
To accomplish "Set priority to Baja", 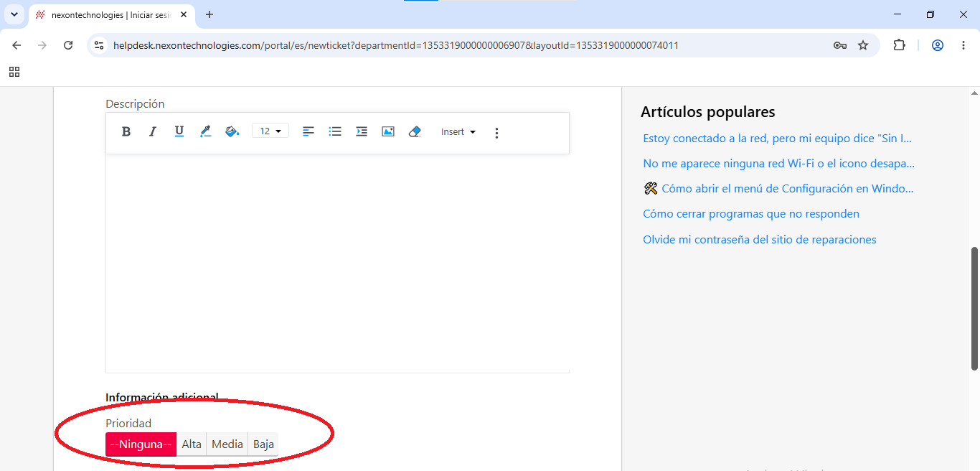I will (263, 444).
